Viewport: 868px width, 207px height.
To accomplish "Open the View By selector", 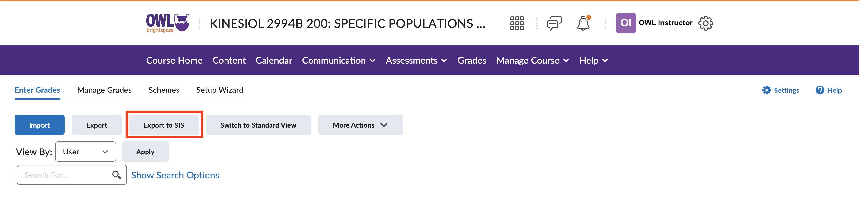I will 85,152.
